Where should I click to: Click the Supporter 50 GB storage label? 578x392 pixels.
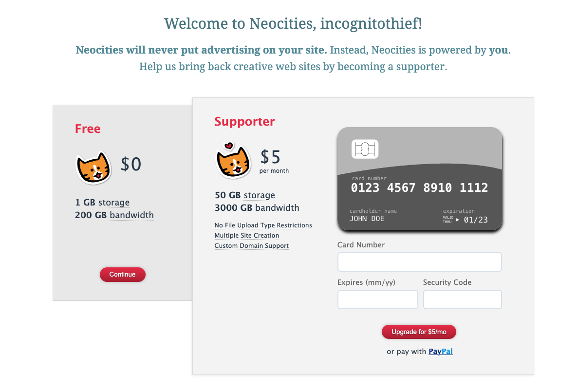point(245,195)
